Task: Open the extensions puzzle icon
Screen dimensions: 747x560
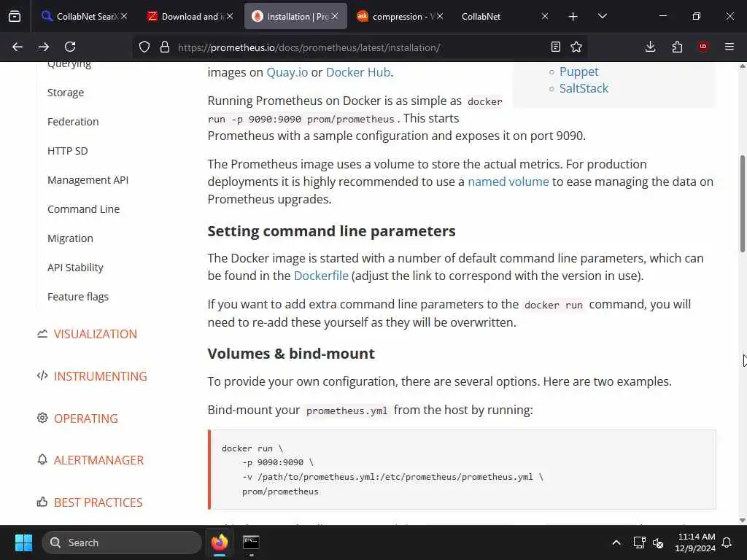Action: 677,47
